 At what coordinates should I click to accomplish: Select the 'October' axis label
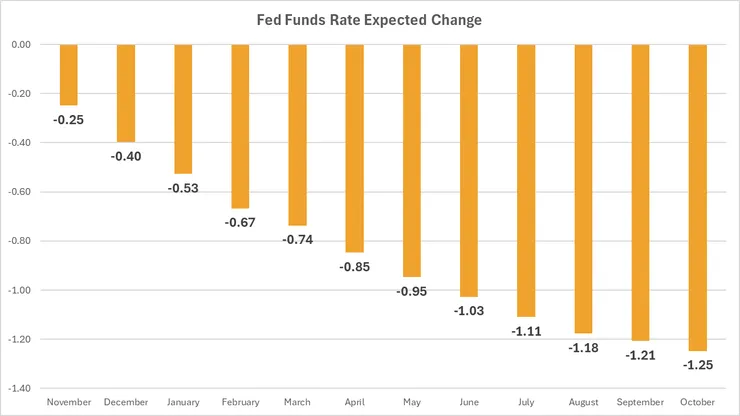pyautogui.click(x=699, y=402)
